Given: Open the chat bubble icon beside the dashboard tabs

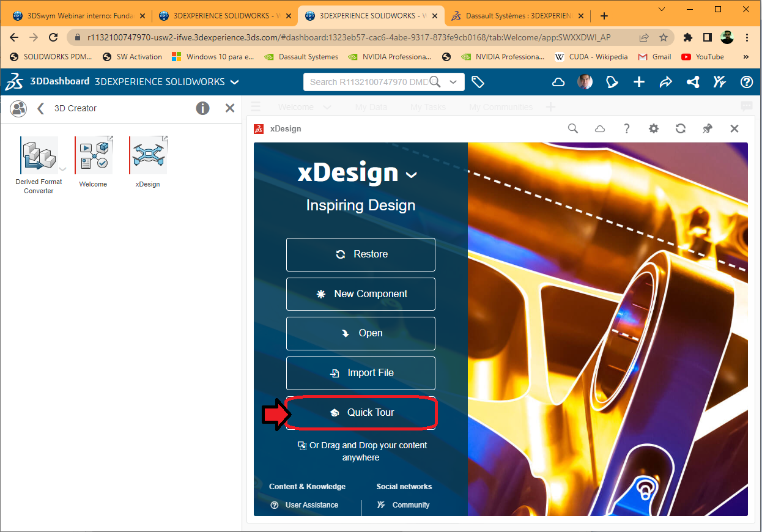Looking at the screenshot, I should coord(746,106).
